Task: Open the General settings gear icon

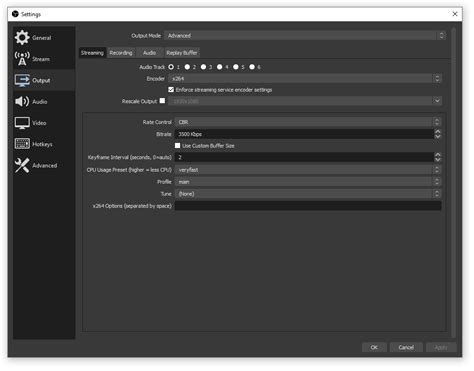Action: point(22,37)
